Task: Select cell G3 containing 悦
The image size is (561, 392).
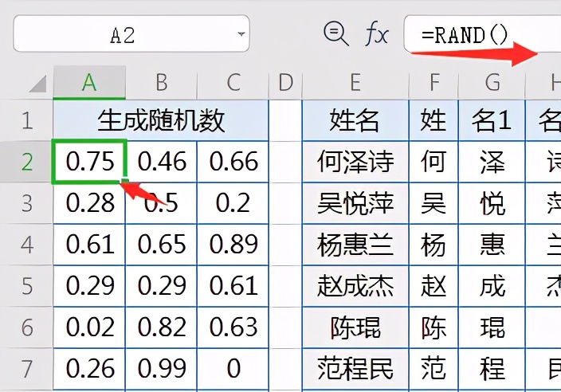Action: [x=492, y=203]
